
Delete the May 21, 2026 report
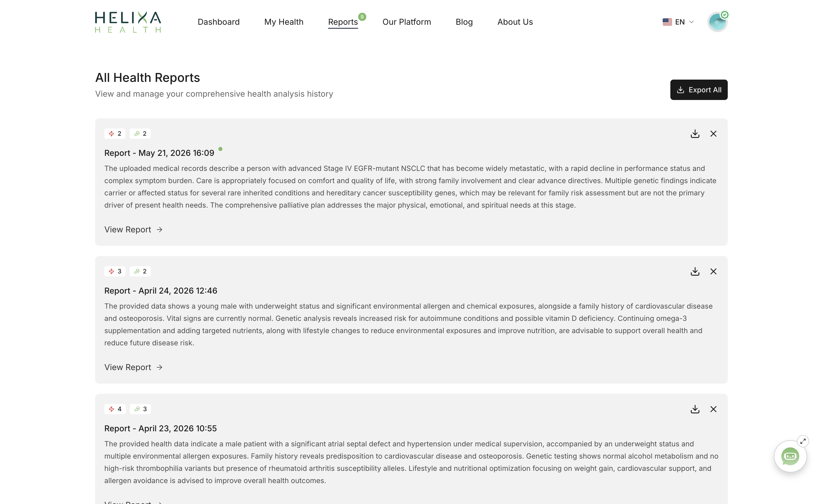click(x=713, y=134)
